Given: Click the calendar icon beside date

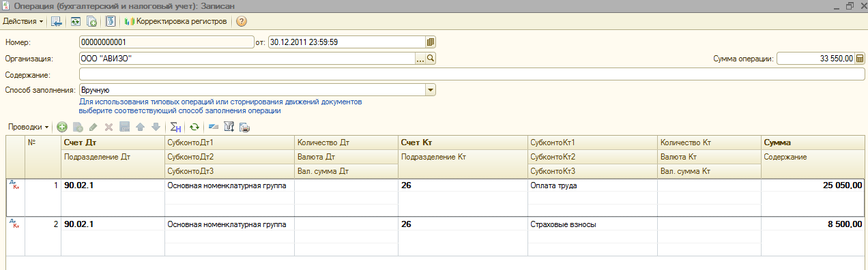Looking at the screenshot, I should (x=431, y=42).
